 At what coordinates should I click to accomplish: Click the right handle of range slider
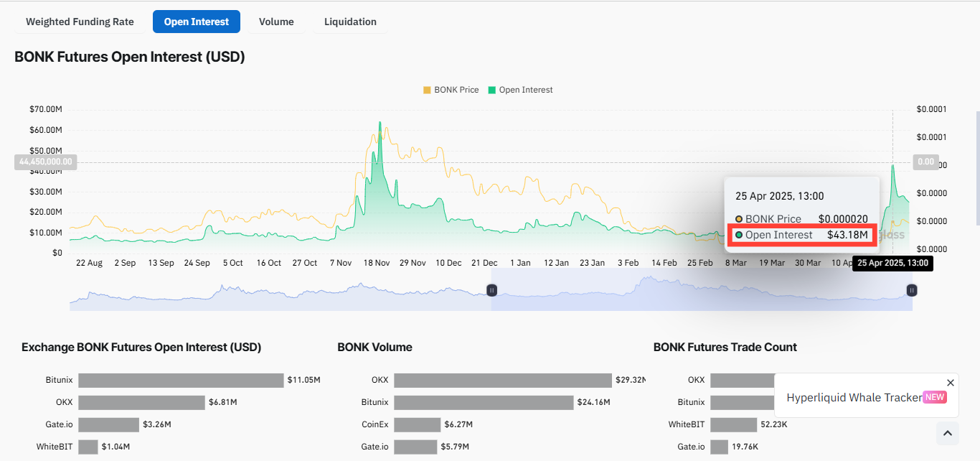[911, 290]
